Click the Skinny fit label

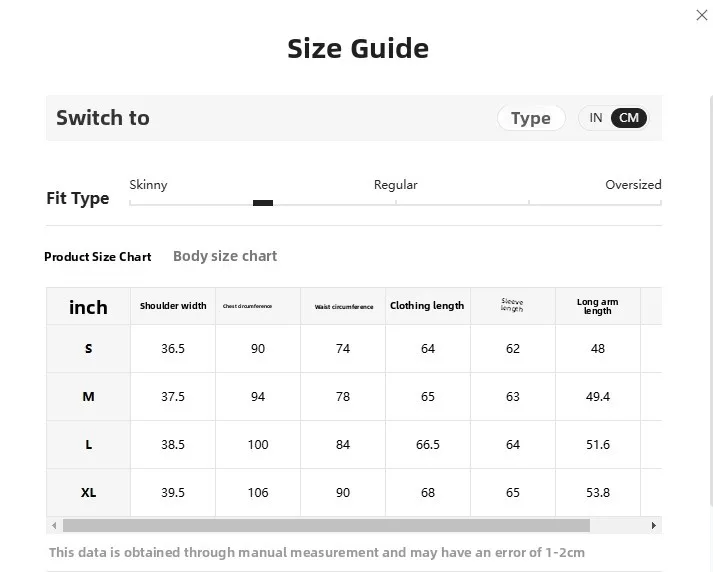[148, 185]
